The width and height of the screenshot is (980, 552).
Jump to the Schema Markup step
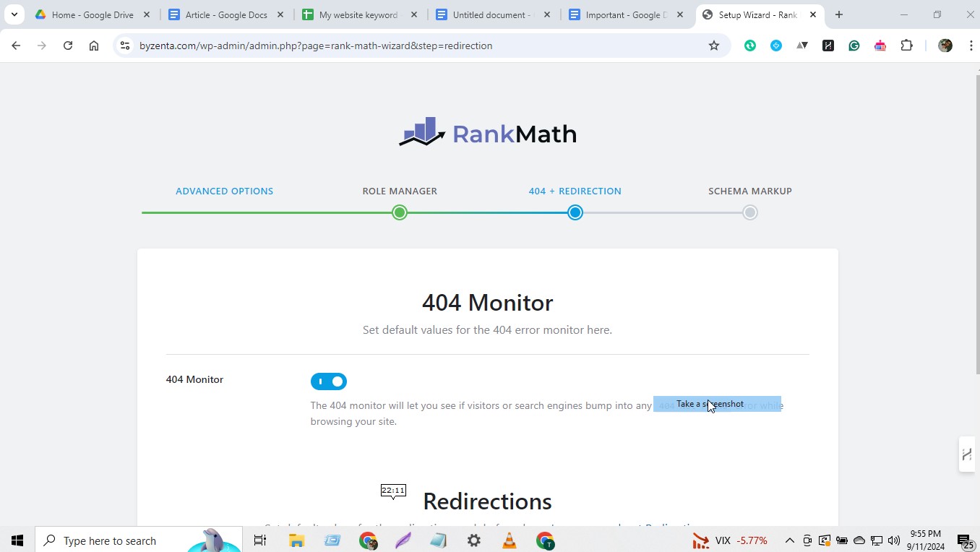point(750,191)
